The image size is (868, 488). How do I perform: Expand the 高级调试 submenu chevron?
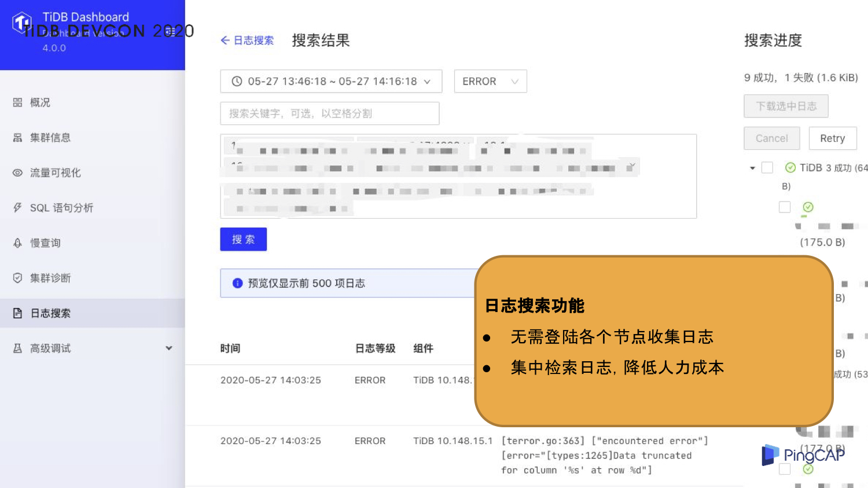click(169, 348)
